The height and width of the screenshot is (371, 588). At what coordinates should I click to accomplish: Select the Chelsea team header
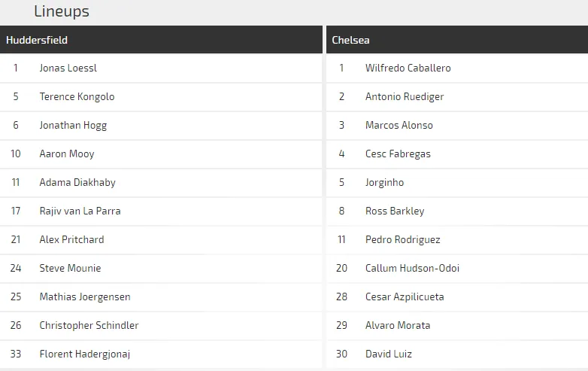pos(351,40)
